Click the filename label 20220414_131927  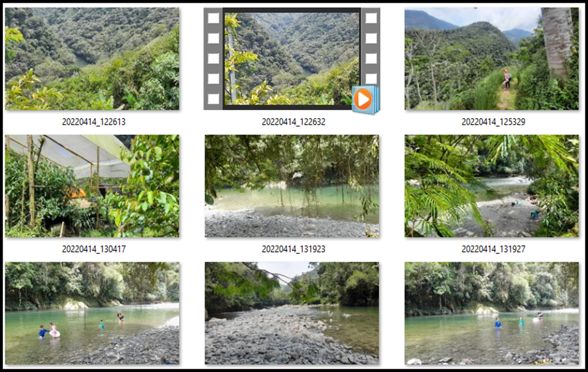click(x=493, y=249)
